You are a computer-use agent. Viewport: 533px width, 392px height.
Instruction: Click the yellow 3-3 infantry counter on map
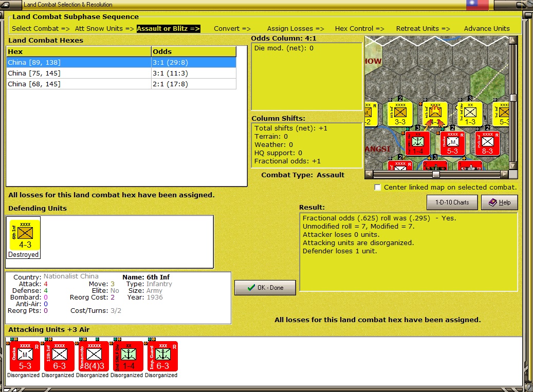[400, 115]
